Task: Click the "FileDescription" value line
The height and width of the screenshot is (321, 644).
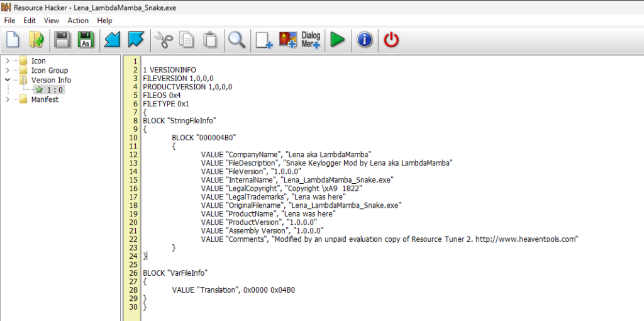Action: 327,163
